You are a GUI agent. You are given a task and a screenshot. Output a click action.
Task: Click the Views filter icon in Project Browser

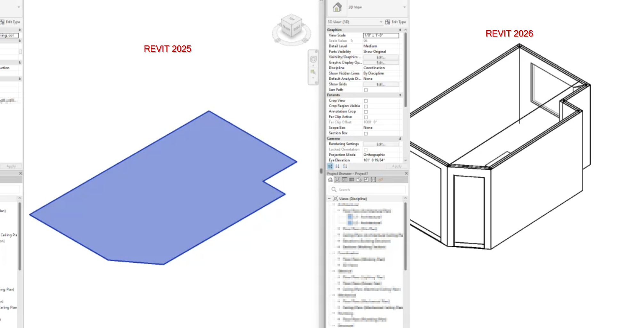pyautogui.click(x=337, y=180)
